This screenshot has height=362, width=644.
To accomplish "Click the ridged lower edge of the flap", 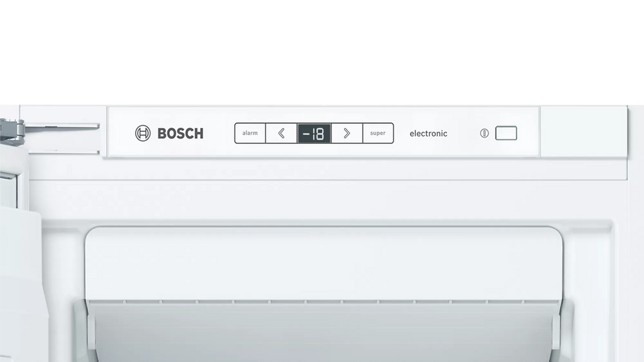I will [324, 302].
